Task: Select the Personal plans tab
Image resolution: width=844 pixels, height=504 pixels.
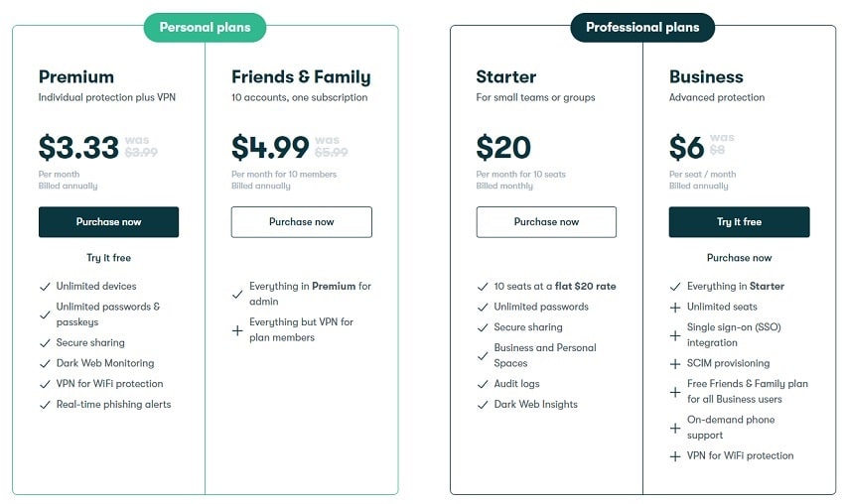Action: tap(205, 28)
